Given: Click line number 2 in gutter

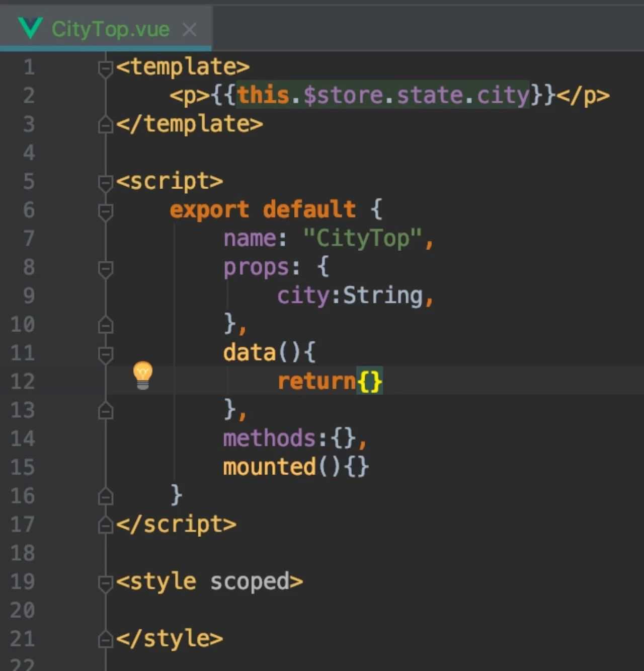Looking at the screenshot, I should coord(29,96).
